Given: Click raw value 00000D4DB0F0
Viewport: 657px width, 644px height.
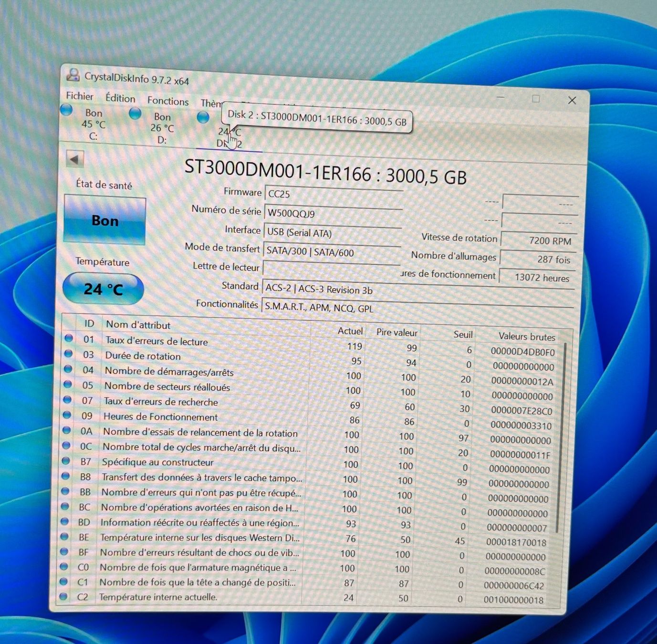Looking at the screenshot, I should pos(523,352).
